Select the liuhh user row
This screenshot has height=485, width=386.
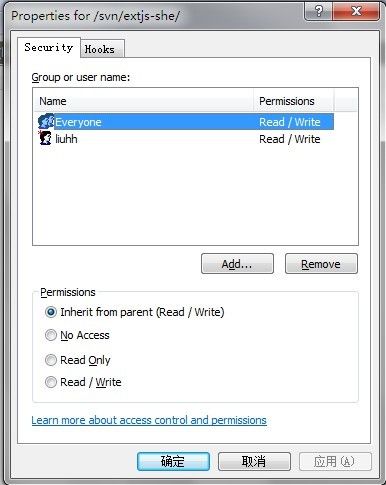pyautogui.click(x=186, y=139)
